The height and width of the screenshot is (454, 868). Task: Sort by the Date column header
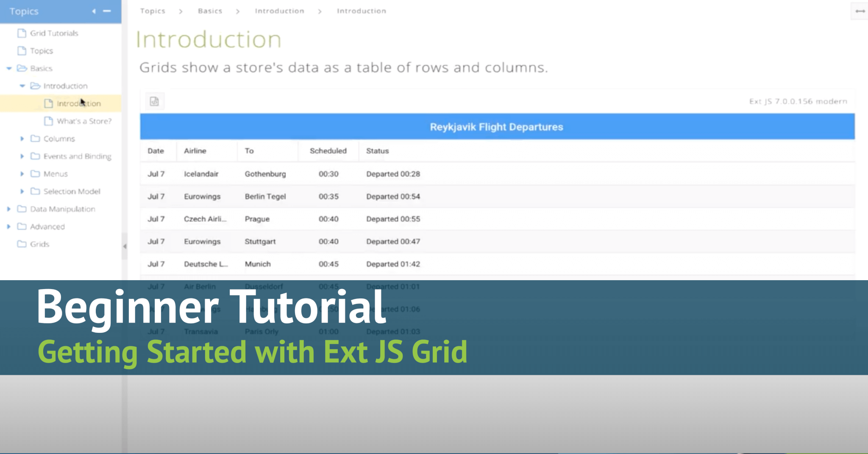[x=159, y=151]
